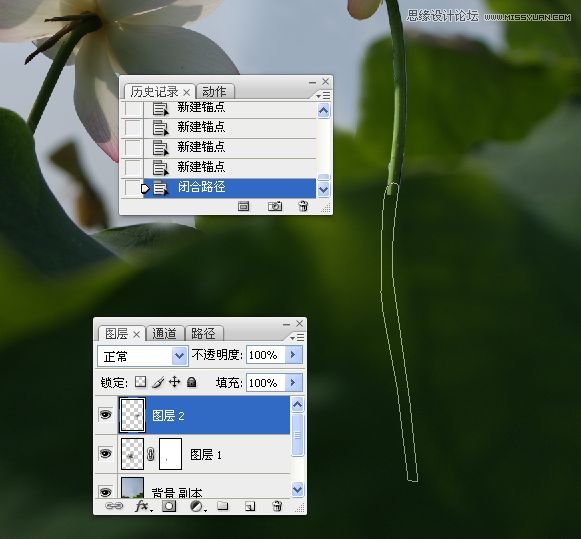The height and width of the screenshot is (539, 581).
Task: Switch to the 路径 tab
Action: tap(203, 333)
